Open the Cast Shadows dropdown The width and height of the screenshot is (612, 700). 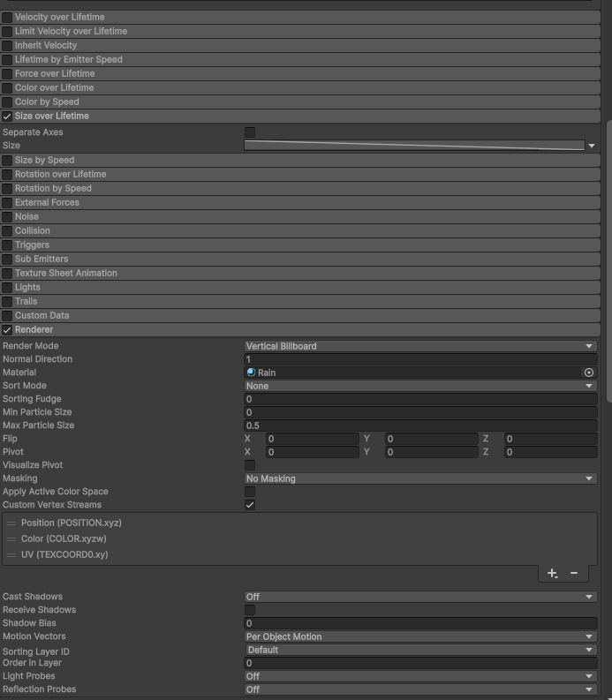point(420,597)
